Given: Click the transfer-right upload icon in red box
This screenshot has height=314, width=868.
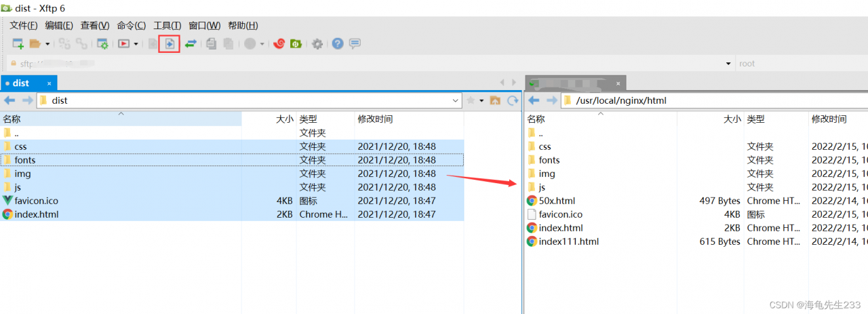Looking at the screenshot, I should pos(170,44).
